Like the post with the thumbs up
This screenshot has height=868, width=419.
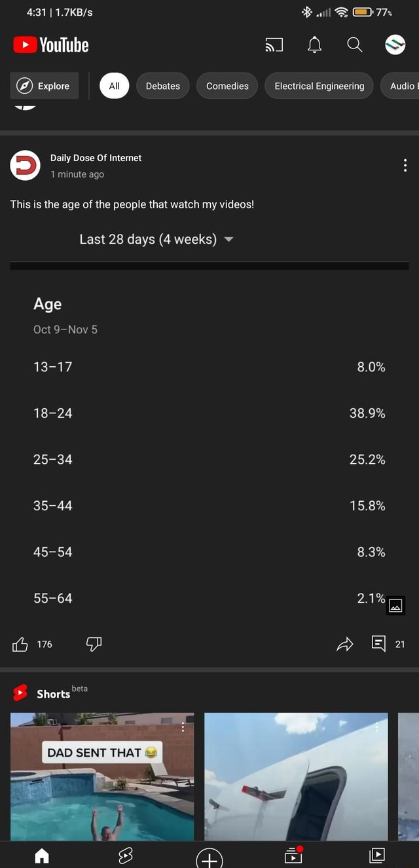(21, 644)
